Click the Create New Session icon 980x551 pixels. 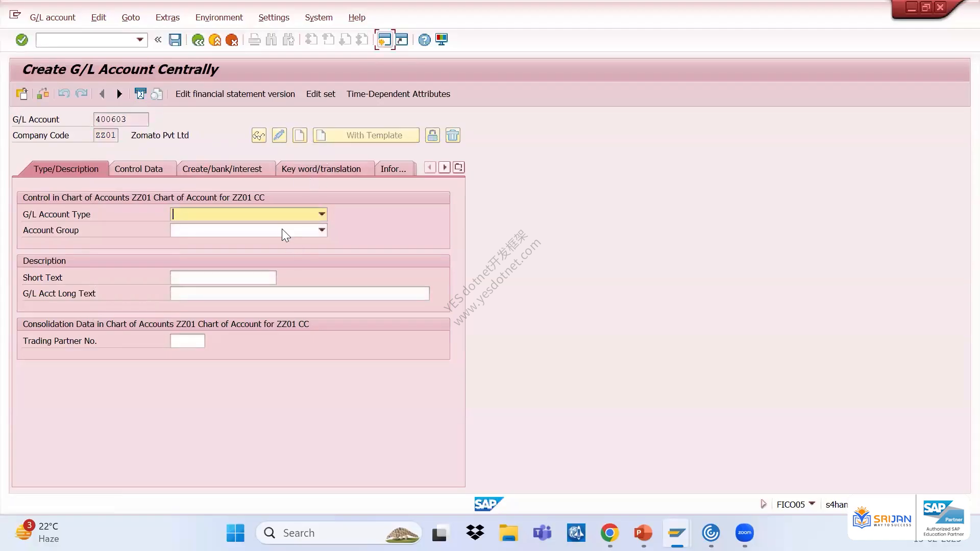click(384, 40)
